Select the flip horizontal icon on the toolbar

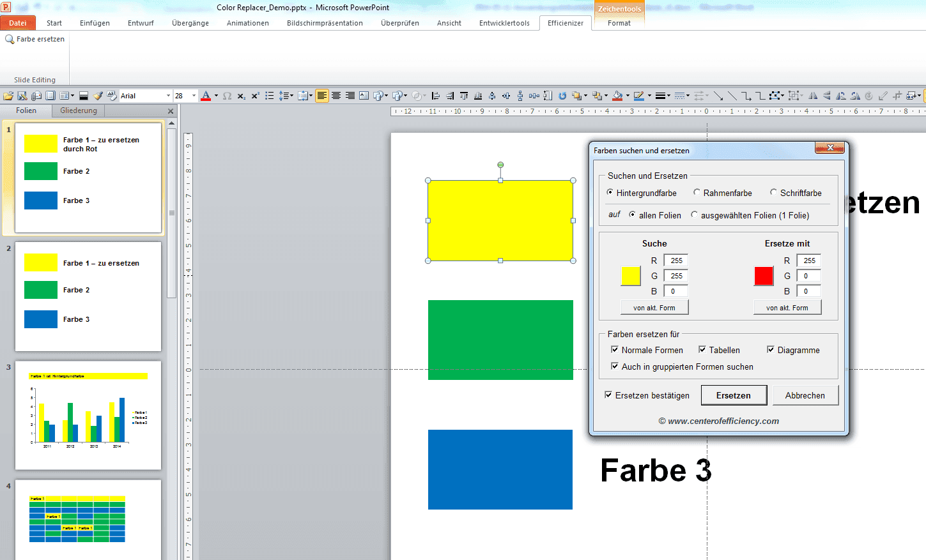tap(814, 95)
